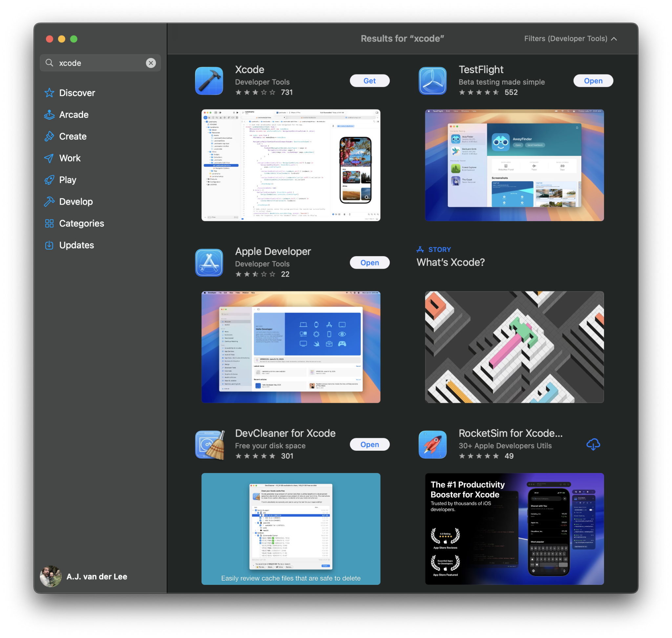Screen dimensions: 672x638
Task: Click the magnifying glass search icon
Action: [x=49, y=63]
